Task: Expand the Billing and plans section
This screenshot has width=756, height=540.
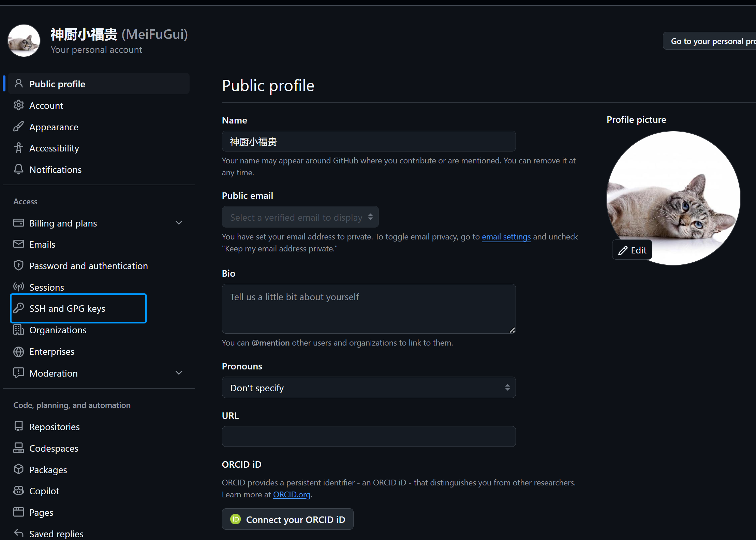Action: pyautogui.click(x=179, y=223)
